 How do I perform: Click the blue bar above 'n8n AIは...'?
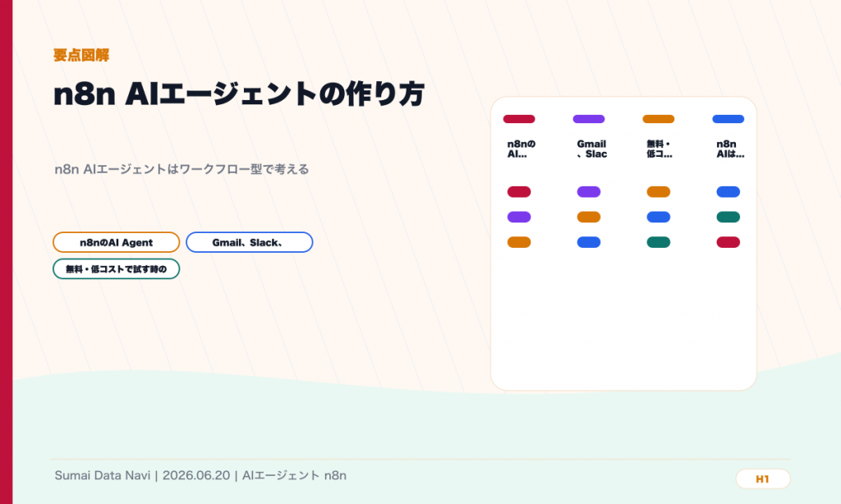point(728,119)
